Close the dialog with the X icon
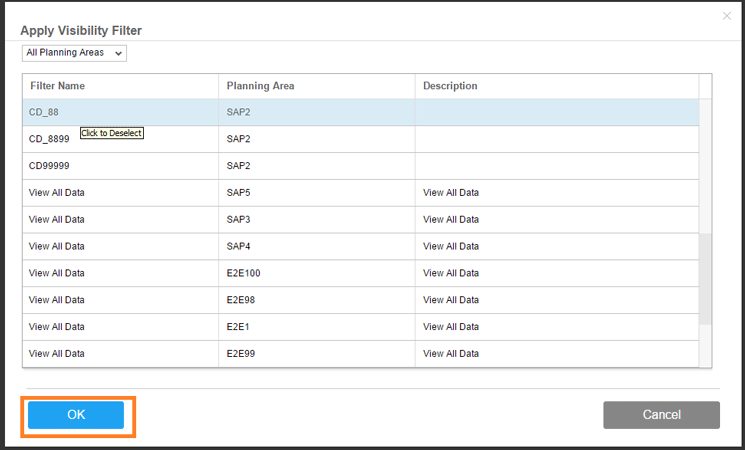 click(x=726, y=16)
